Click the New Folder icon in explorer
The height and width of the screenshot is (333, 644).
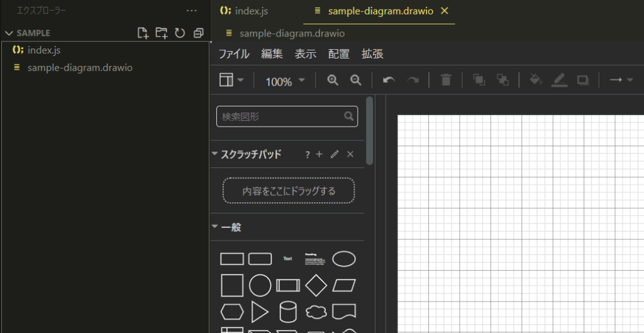click(x=161, y=33)
